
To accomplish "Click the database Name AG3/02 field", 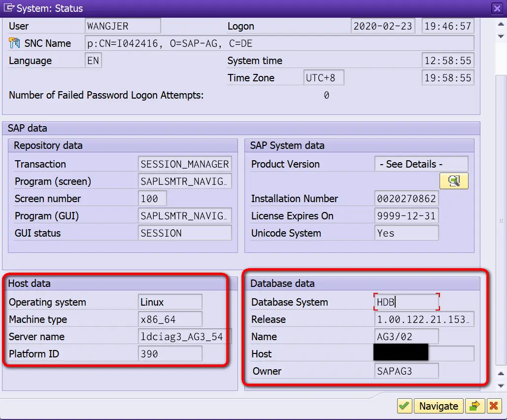I will (407, 337).
